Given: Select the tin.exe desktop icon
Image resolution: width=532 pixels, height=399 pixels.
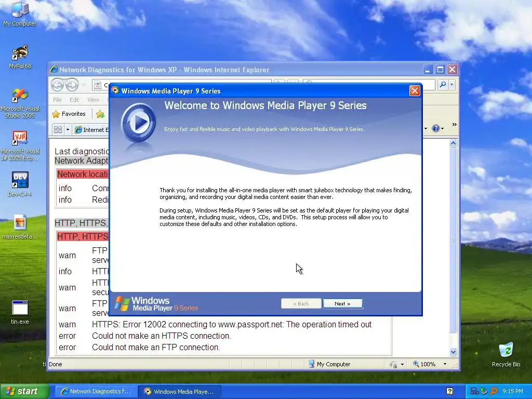Looking at the screenshot, I should click(x=20, y=312).
